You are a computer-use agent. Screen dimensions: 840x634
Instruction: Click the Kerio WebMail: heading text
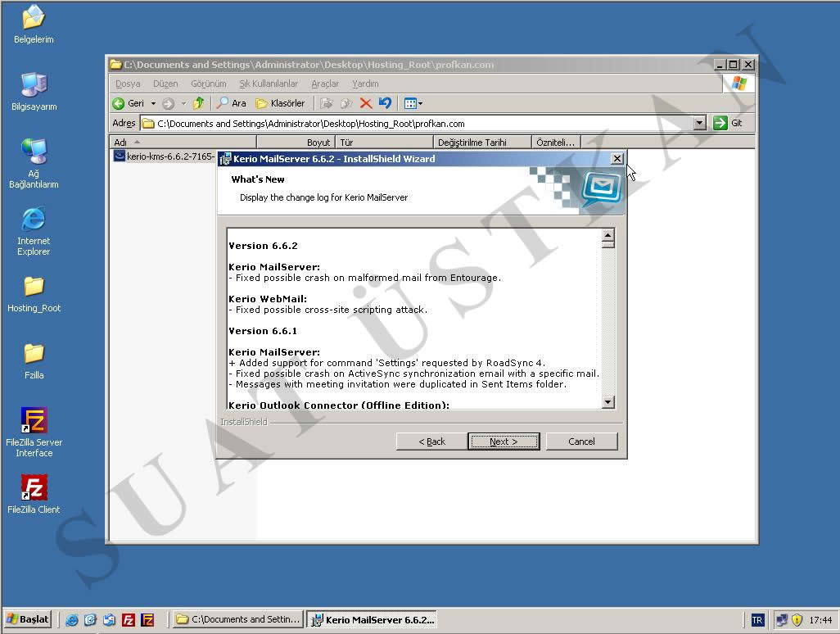268,299
